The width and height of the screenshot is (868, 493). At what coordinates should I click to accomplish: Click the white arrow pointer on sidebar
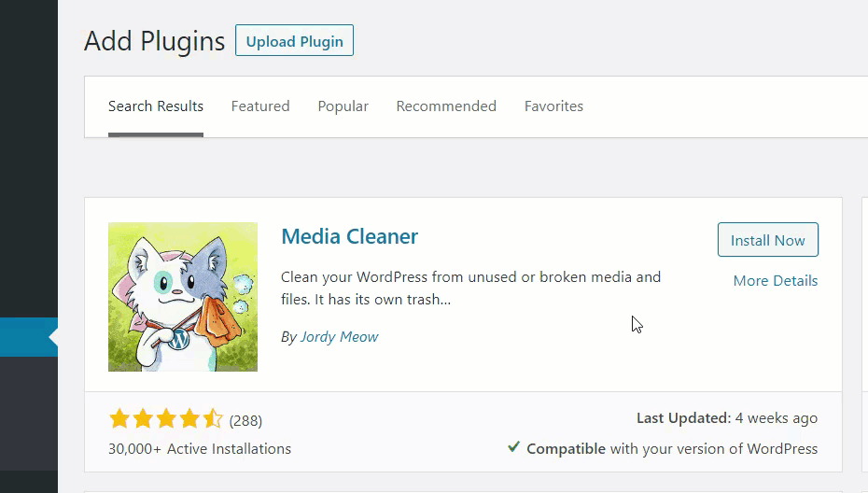click(x=54, y=337)
